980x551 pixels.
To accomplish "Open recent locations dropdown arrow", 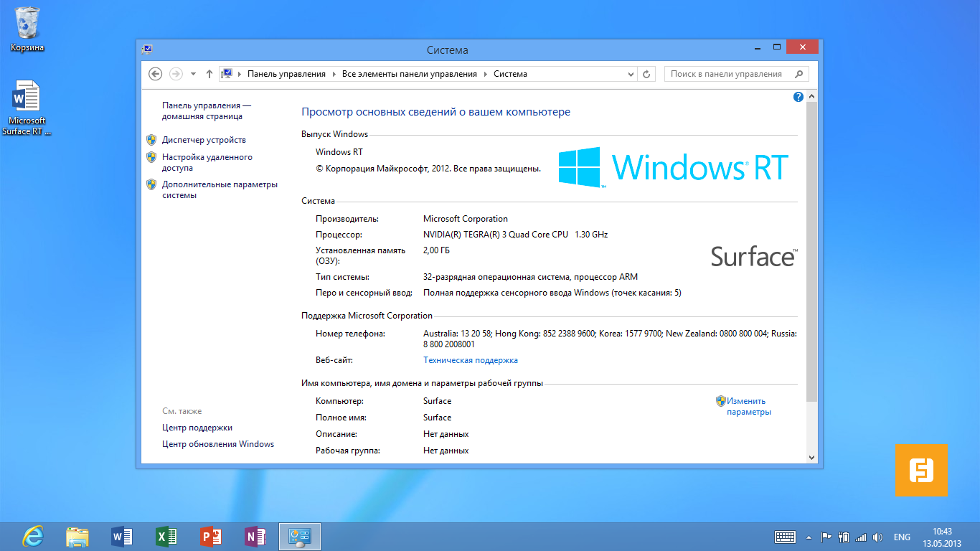I will pos(193,74).
